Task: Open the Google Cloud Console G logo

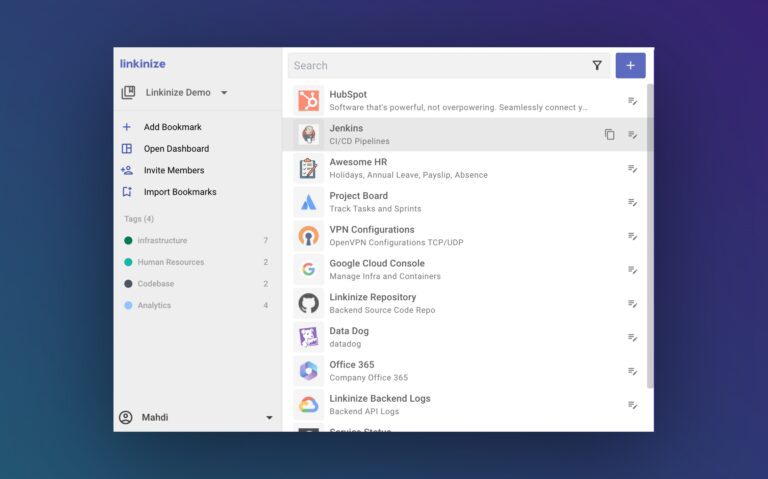Action: (x=309, y=269)
